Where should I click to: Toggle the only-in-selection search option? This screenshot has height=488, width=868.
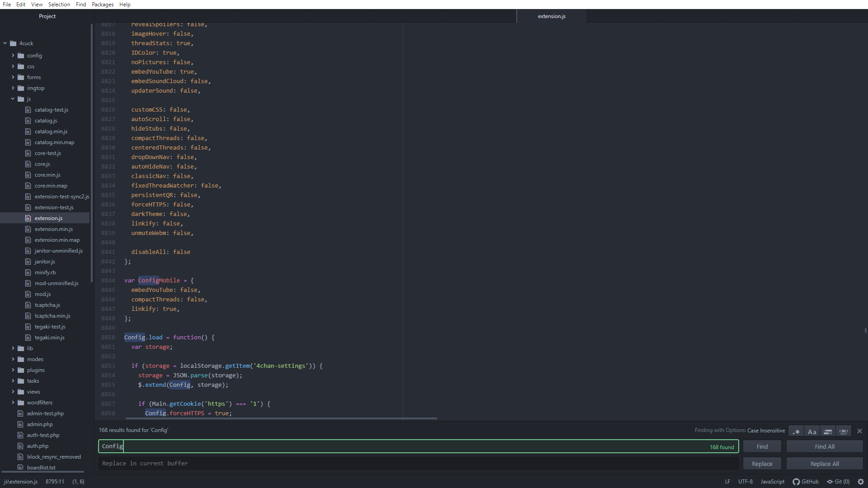click(x=828, y=432)
